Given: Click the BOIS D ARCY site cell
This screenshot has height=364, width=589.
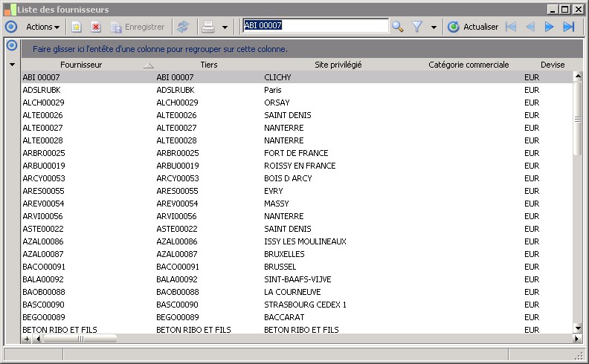Looking at the screenshot, I should [x=288, y=178].
